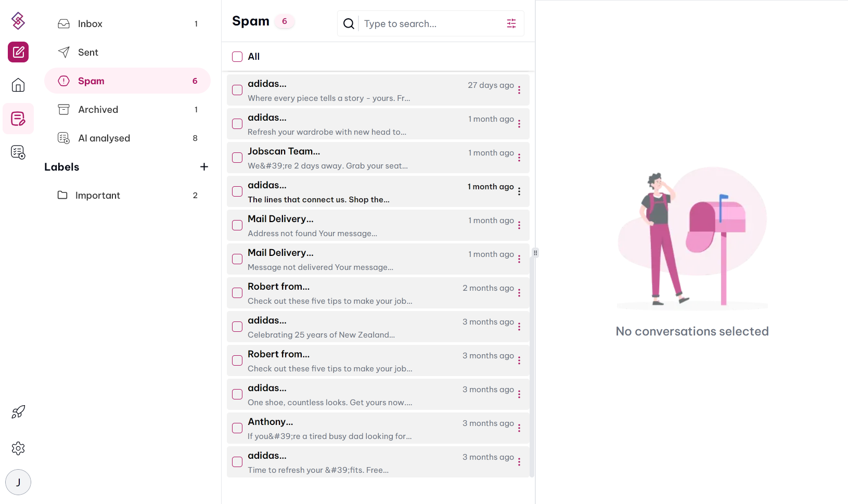Select the checkbox on the Jobscan Team email
This screenshot has height=504, width=848.
[237, 158]
